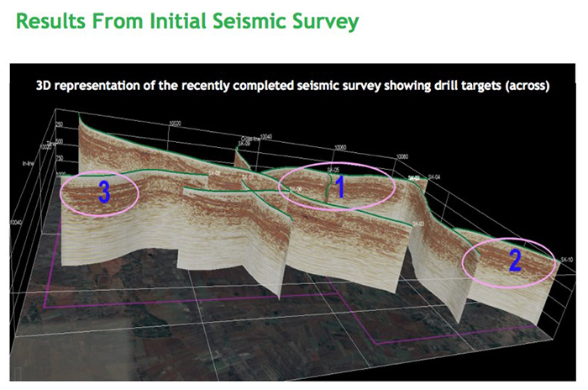
Task: Click the 250 depth tick at top of axis
Action: coord(60,124)
